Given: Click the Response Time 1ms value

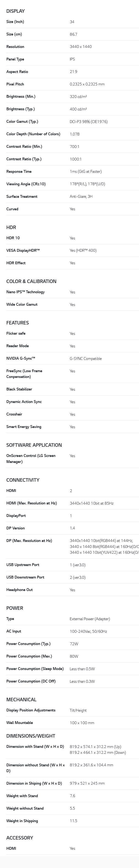Looking at the screenshot, I should click(x=86, y=172).
